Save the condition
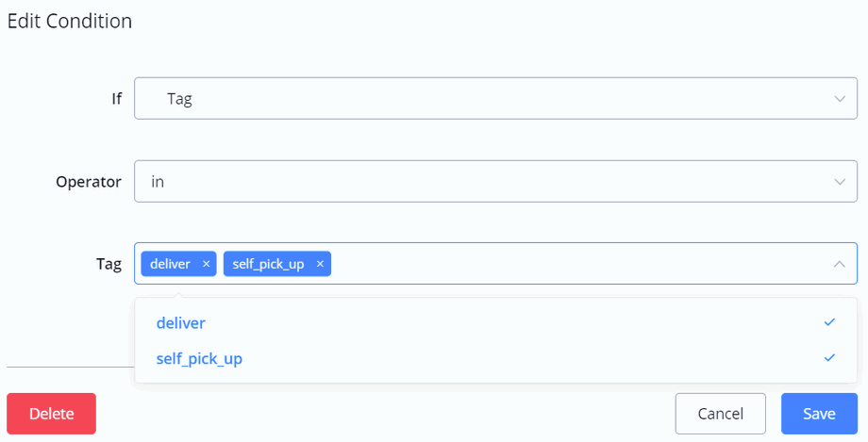Image resolution: width=868 pixels, height=442 pixels. pyautogui.click(x=819, y=414)
